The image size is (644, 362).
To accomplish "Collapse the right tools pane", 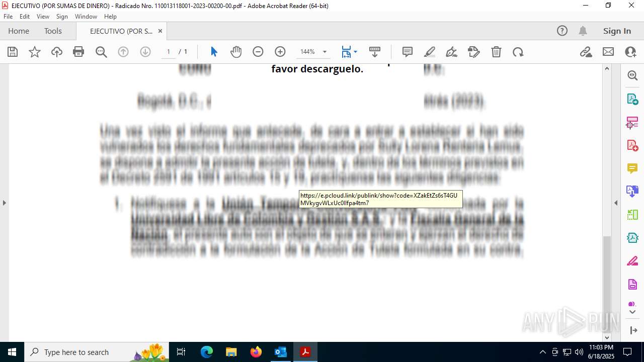I will (x=616, y=203).
